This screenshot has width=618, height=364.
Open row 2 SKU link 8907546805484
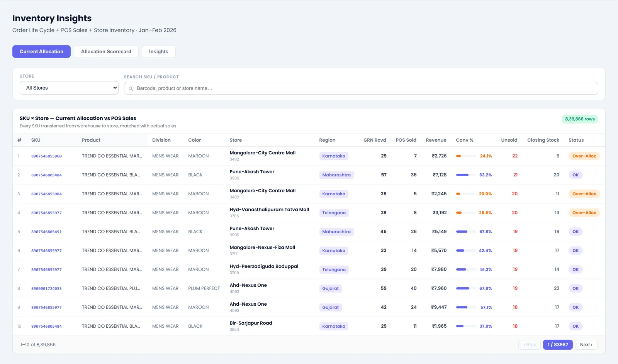46,175
